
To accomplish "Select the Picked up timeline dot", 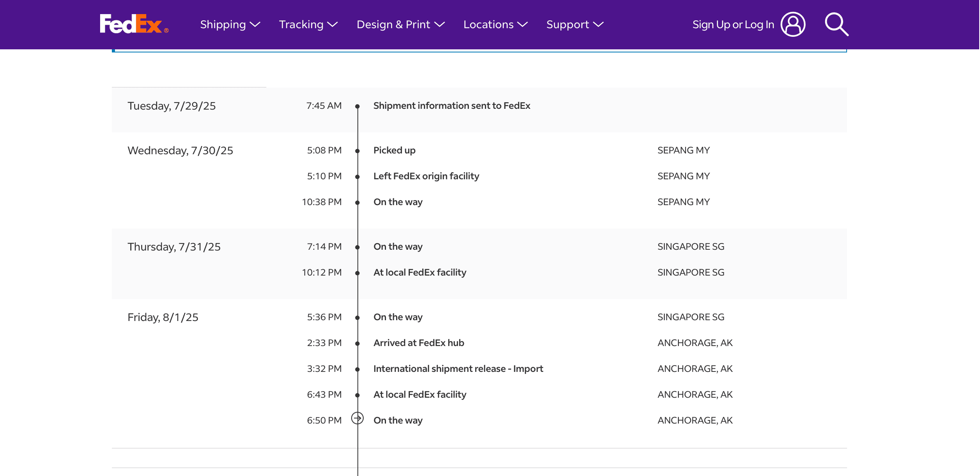I will pos(357,151).
